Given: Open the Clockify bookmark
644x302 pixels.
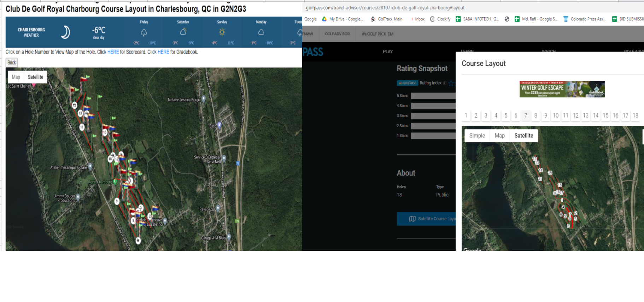Looking at the screenshot, I should tap(440, 19).
